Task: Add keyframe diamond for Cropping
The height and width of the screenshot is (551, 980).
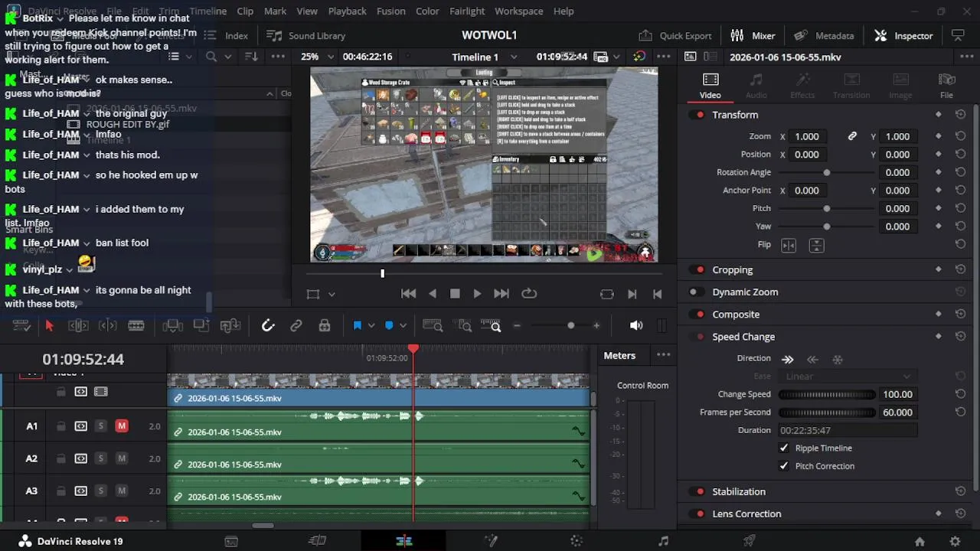Action: click(939, 270)
